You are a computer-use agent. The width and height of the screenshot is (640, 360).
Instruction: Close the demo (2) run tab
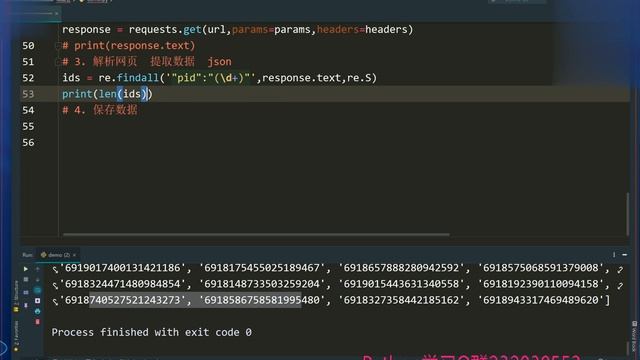[74, 255]
